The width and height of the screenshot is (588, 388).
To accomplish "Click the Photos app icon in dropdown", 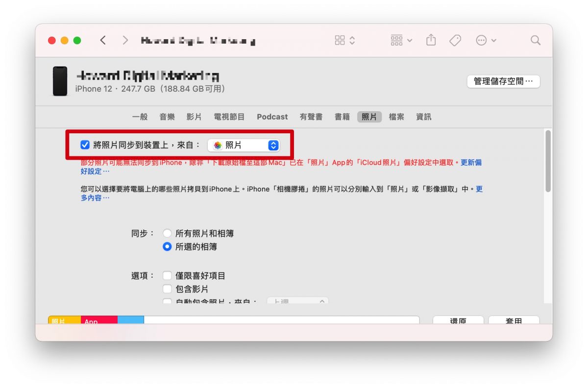I will pos(218,145).
